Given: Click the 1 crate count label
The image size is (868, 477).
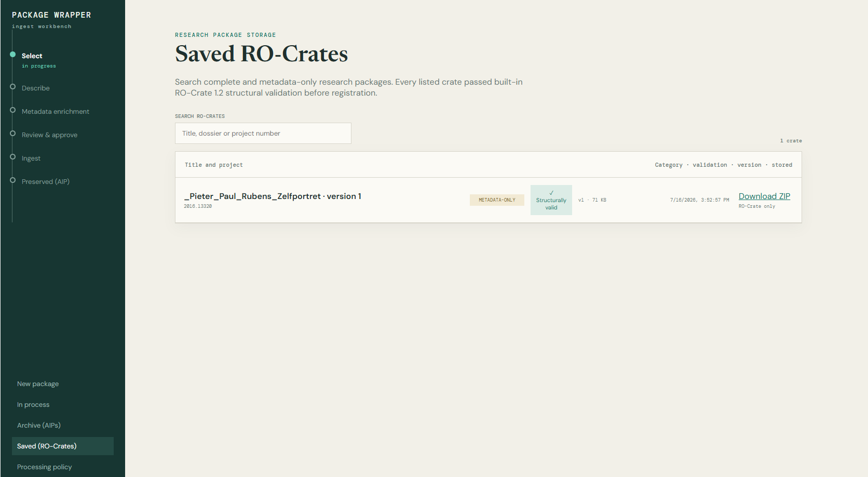Looking at the screenshot, I should click(x=791, y=141).
